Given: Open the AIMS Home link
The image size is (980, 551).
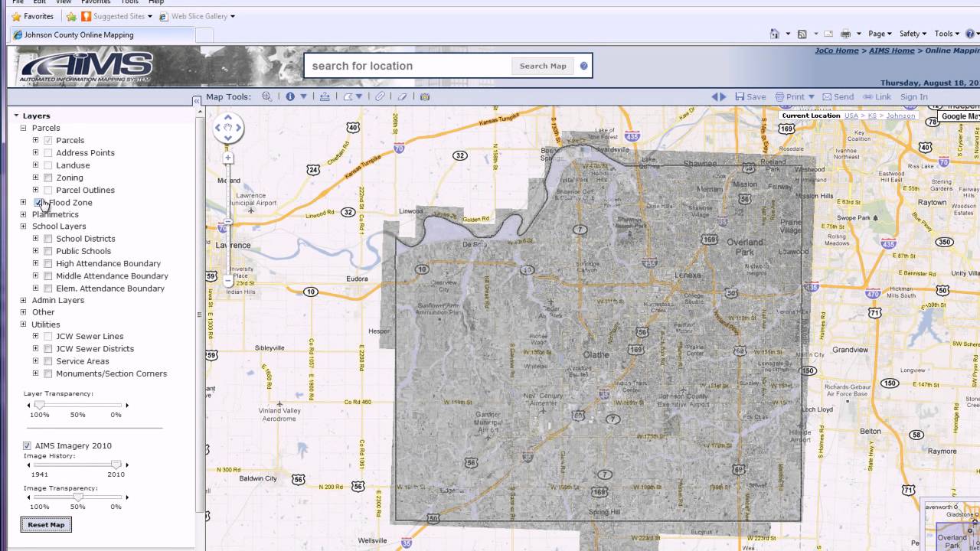Looking at the screenshot, I should 892,51.
